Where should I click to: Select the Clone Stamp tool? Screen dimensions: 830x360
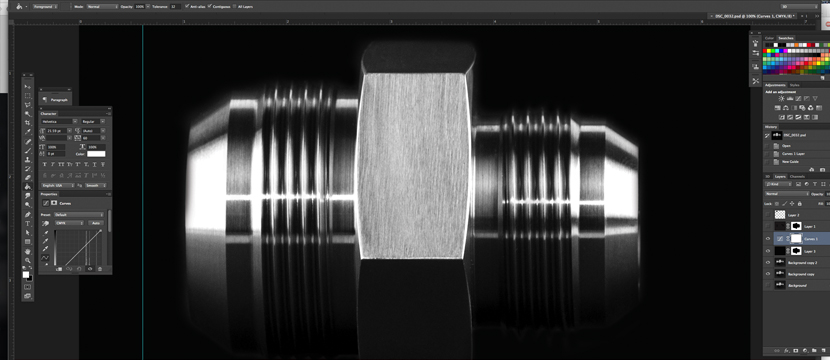[x=28, y=159]
